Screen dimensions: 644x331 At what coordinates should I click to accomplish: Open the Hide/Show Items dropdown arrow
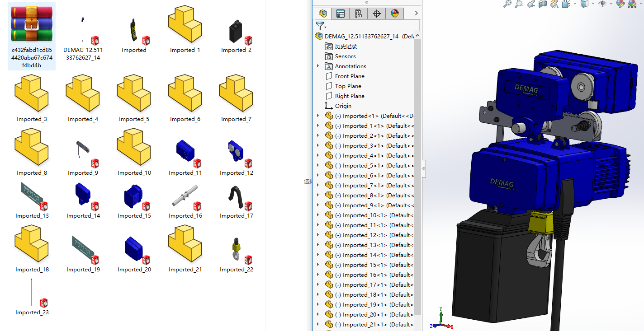coord(611,4)
